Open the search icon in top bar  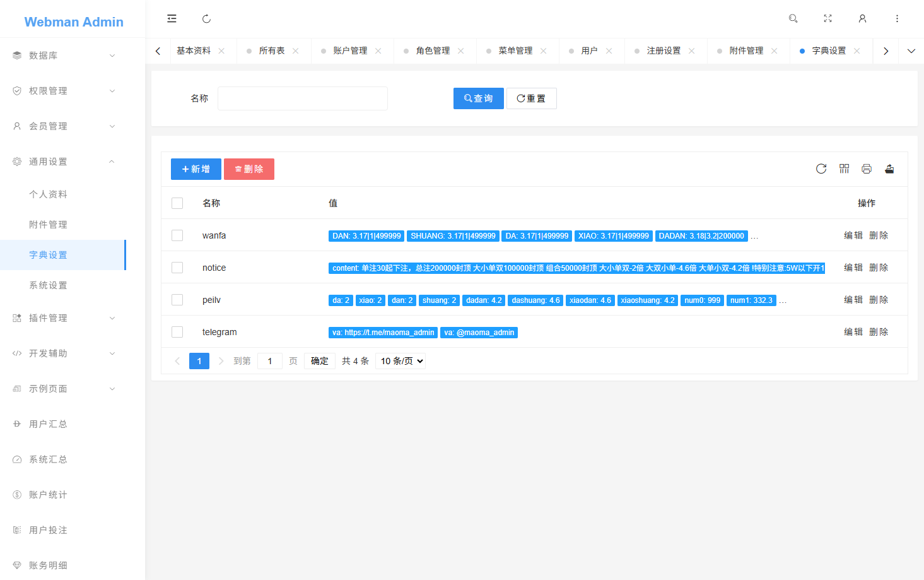(x=793, y=19)
